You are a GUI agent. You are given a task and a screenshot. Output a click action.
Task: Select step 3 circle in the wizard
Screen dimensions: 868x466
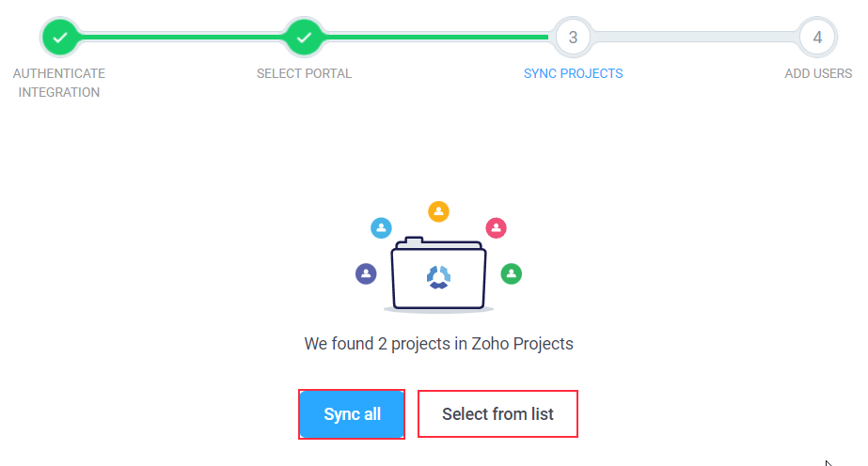coord(573,38)
